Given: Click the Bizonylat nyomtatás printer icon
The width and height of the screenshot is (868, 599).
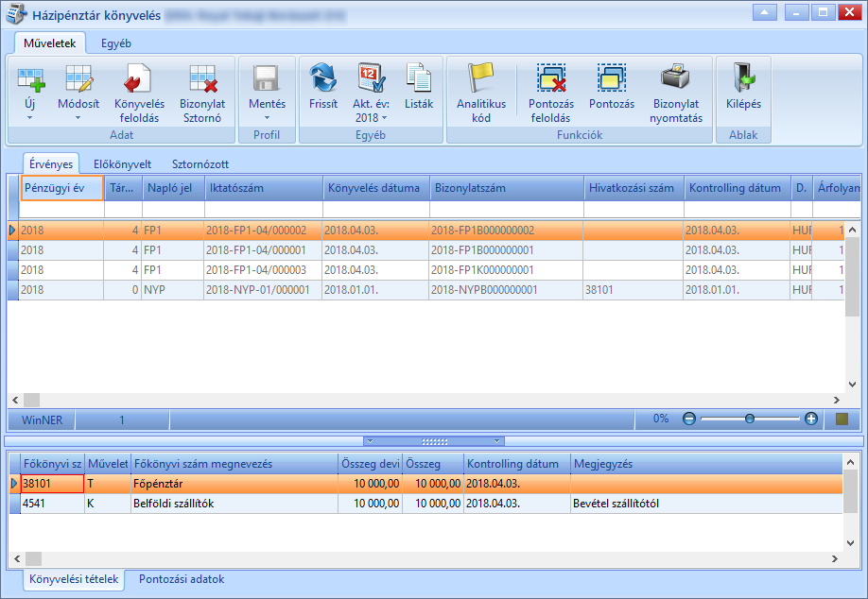Looking at the screenshot, I should click(x=675, y=77).
